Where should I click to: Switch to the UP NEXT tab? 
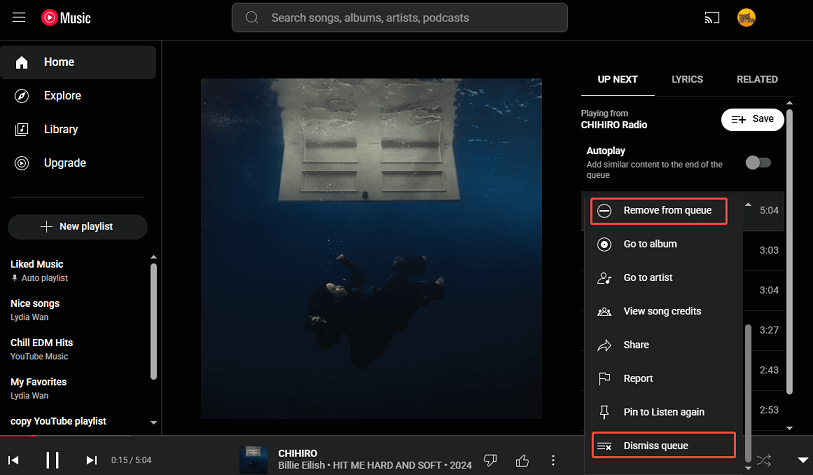[618, 80]
